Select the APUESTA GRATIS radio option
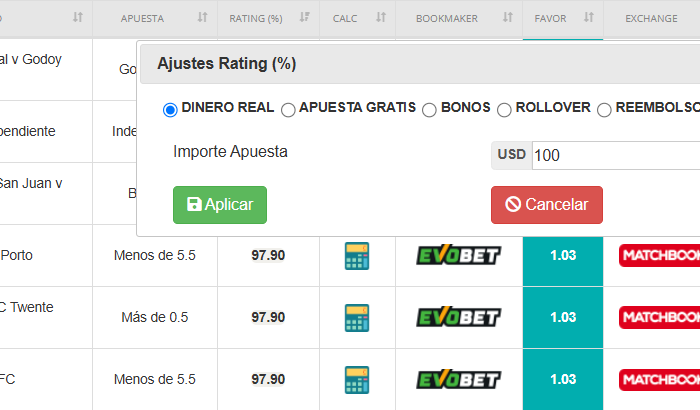Screen dimensions: 700x410 click(288, 109)
